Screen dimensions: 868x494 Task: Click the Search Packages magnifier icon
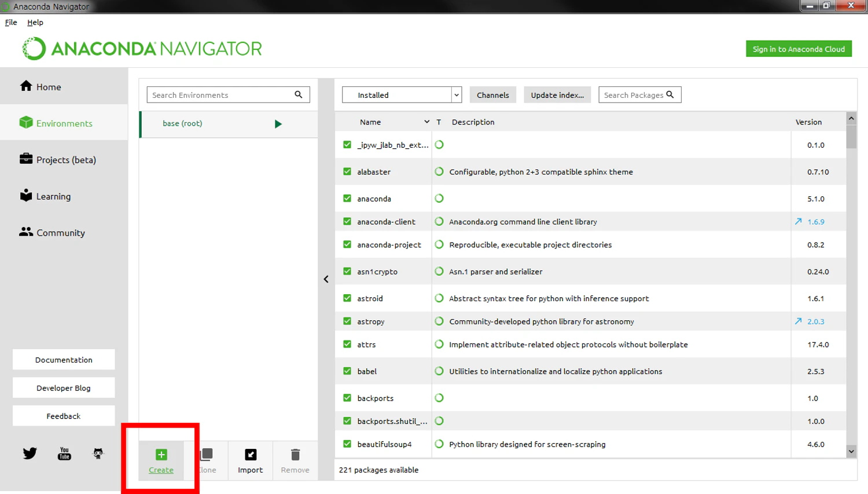tap(670, 94)
